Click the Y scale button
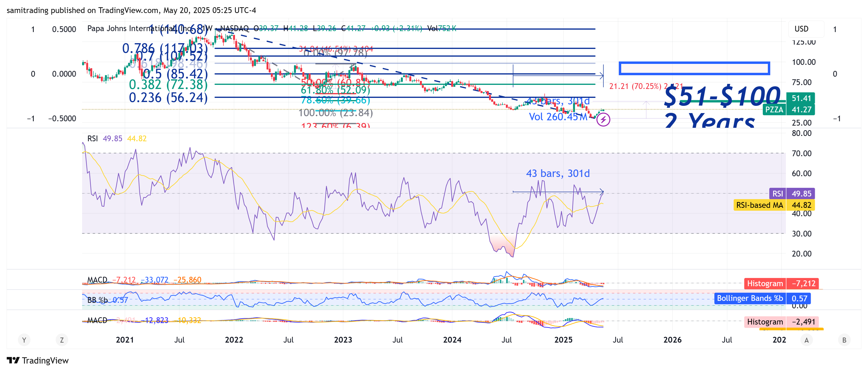 click(24, 340)
